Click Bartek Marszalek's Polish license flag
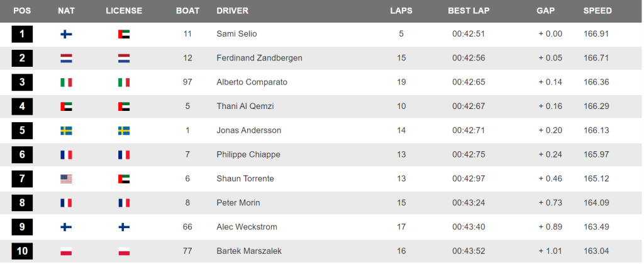644x264 pixels. (124, 251)
